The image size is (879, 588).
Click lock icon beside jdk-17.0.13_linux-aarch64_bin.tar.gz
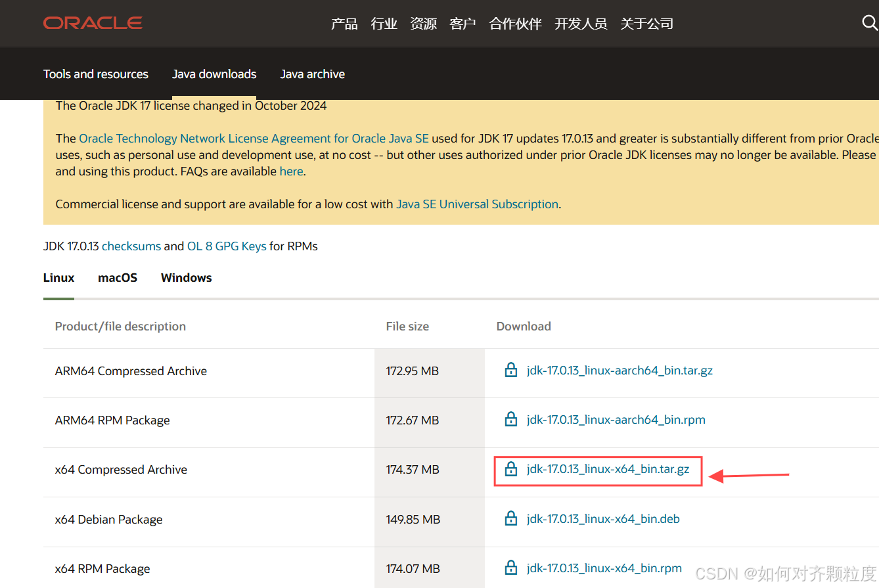pos(510,370)
